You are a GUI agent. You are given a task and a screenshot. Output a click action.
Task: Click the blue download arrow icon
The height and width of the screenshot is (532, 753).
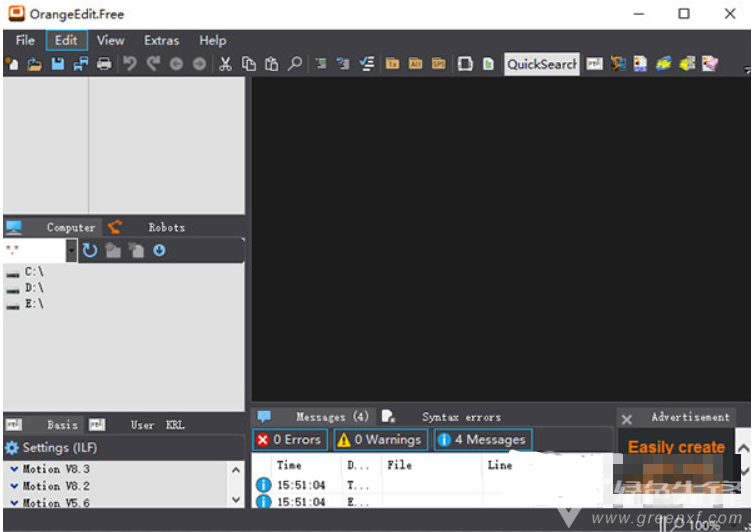tap(159, 250)
